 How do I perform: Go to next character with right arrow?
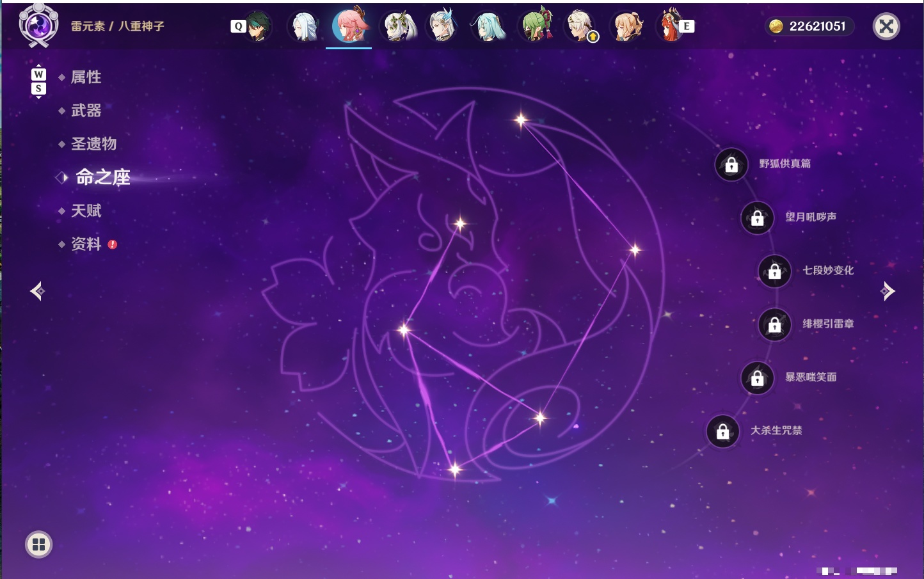[888, 291]
